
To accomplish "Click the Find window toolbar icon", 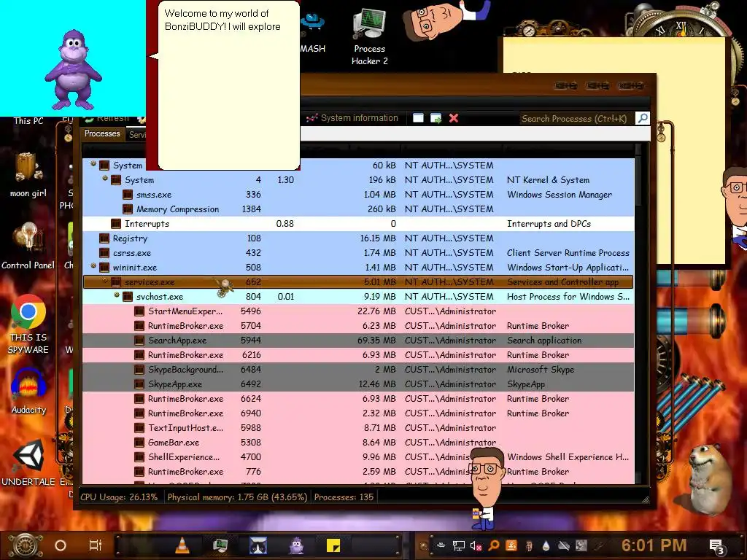I will coord(418,118).
